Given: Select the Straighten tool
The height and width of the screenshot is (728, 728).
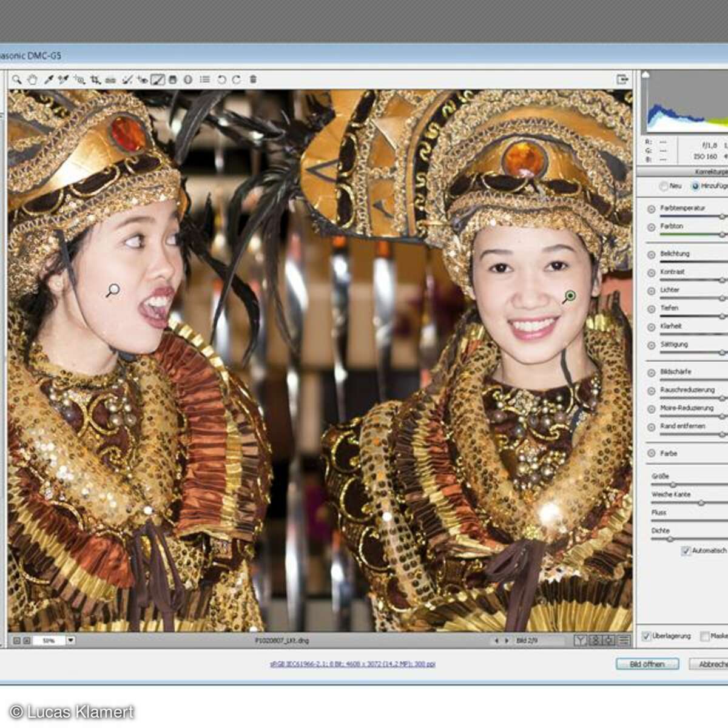Looking at the screenshot, I should click(x=110, y=79).
